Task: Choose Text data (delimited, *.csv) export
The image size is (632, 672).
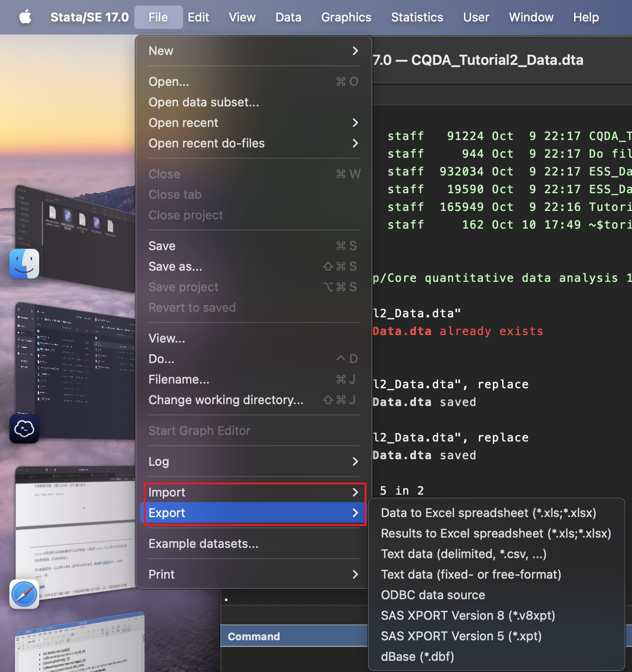Action: (x=497, y=554)
